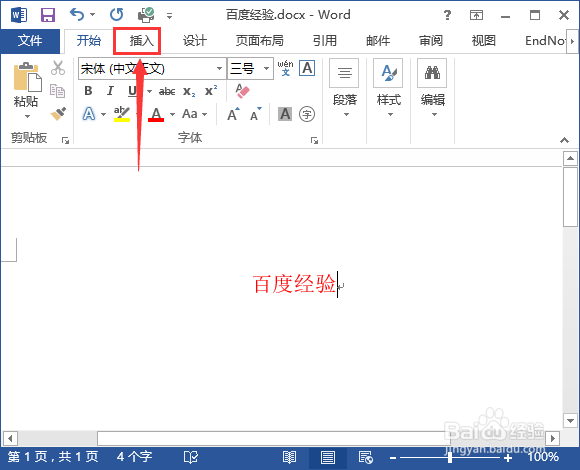Click the Copy icon

pyautogui.click(x=58, y=91)
